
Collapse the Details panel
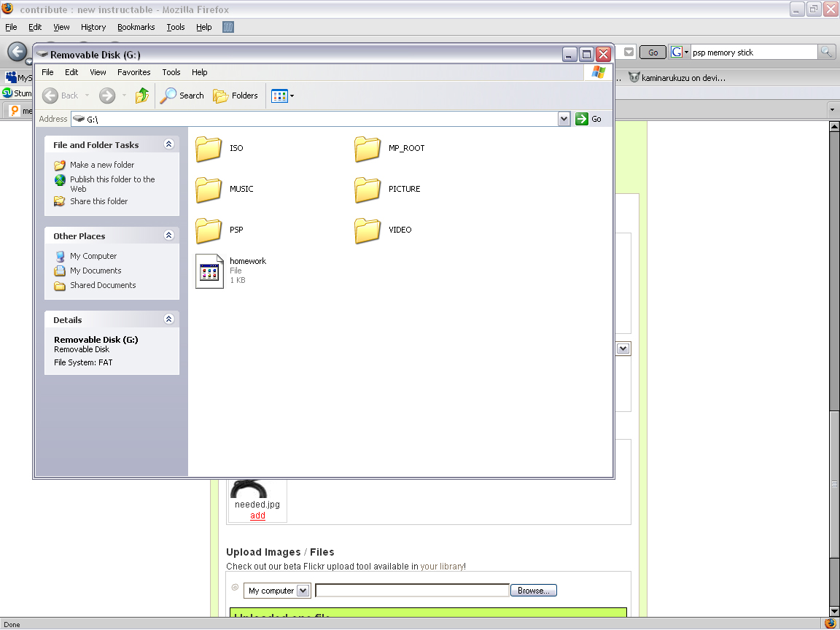coord(168,319)
